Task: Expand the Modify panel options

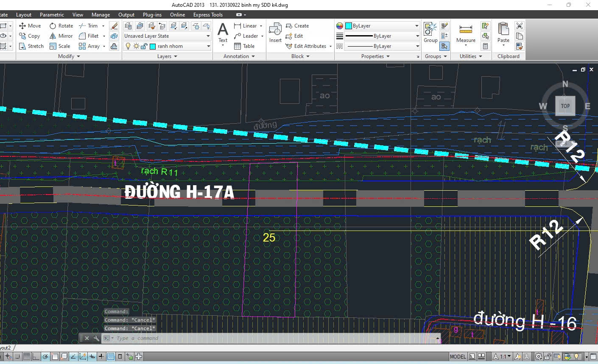Action: coord(69,56)
